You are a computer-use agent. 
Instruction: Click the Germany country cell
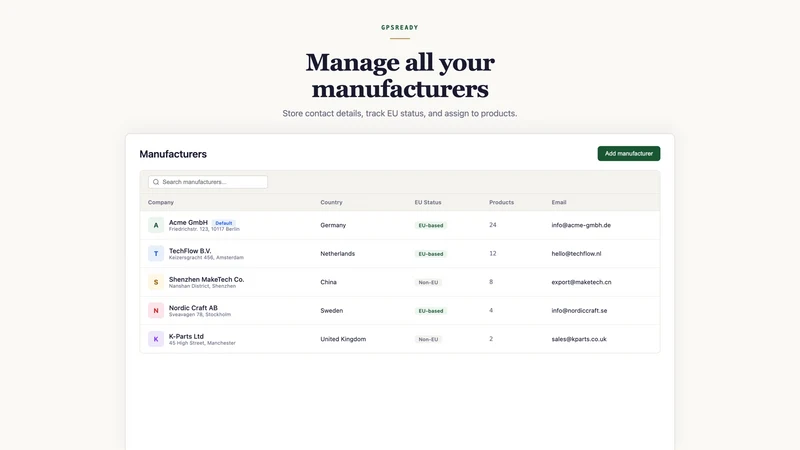(333, 225)
